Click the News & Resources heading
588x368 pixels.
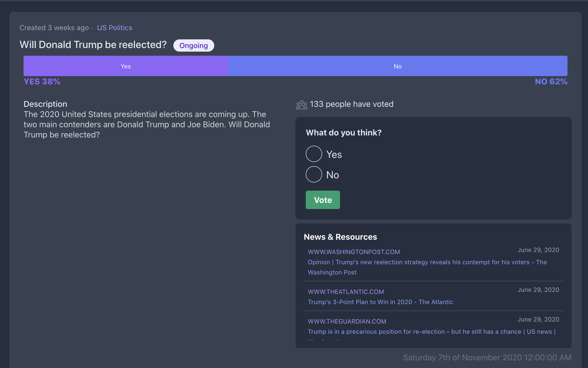coord(340,237)
